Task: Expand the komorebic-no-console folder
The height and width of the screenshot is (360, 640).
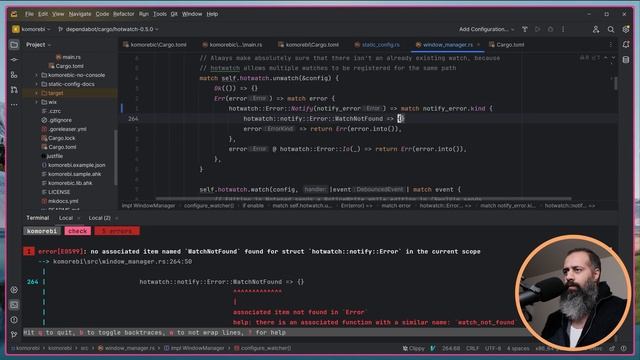Action: point(36,75)
